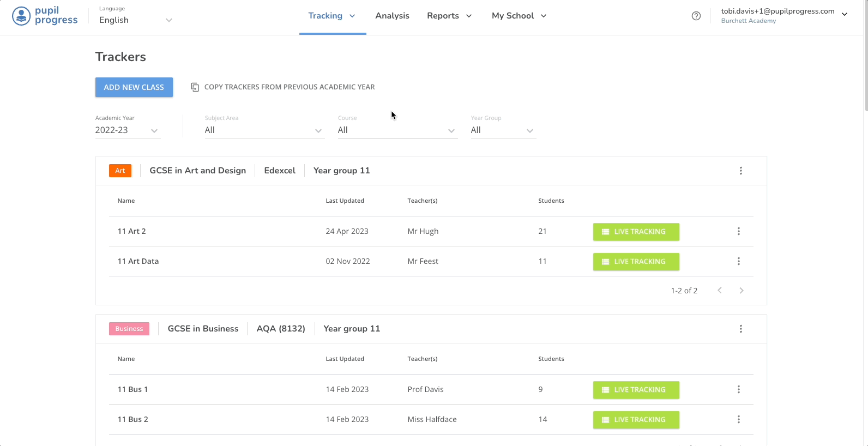Viewport: 868px width, 446px height.
Task: Open the Course filter dropdown
Action: tap(397, 130)
